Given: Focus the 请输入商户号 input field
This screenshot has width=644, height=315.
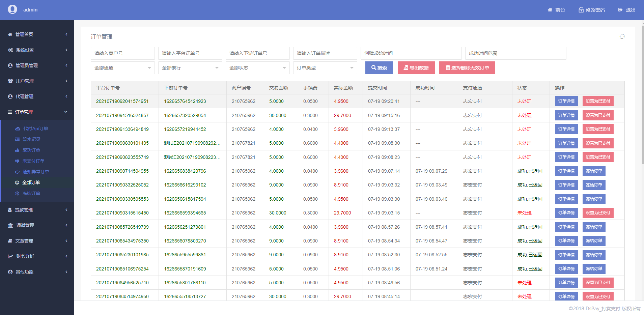Looking at the screenshot, I should click(122, 53).
